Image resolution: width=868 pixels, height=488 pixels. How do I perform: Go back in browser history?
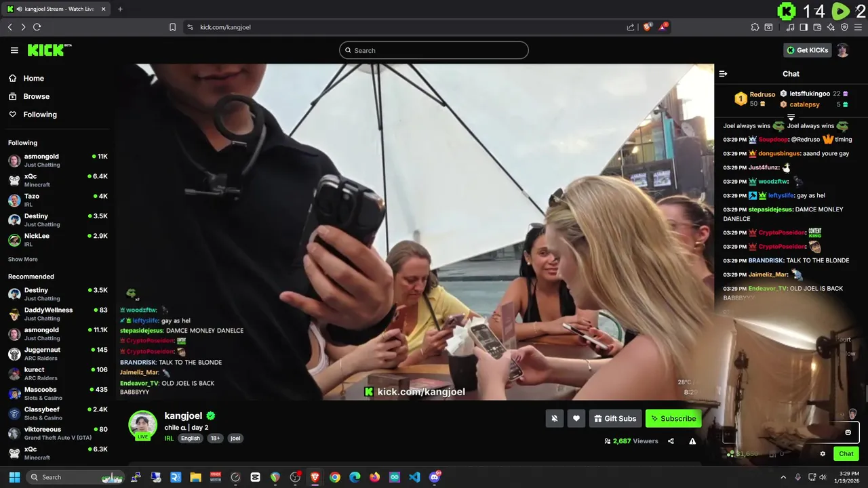click(x=9, y=27)
